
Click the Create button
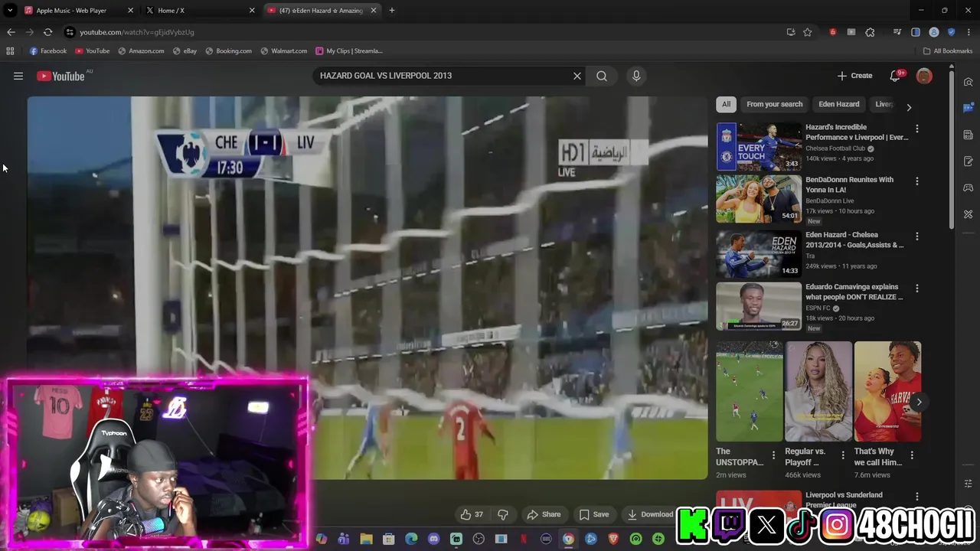[x=854, y=76]
